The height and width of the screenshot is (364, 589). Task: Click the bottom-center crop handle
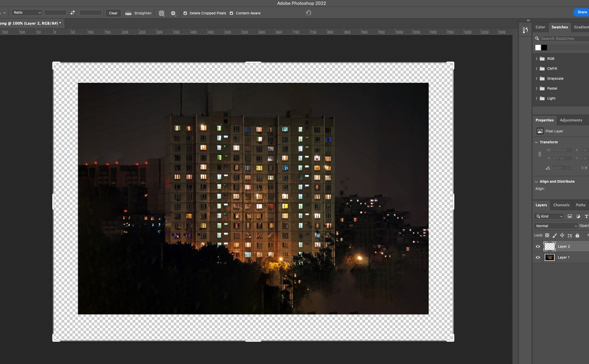point(253,340)
